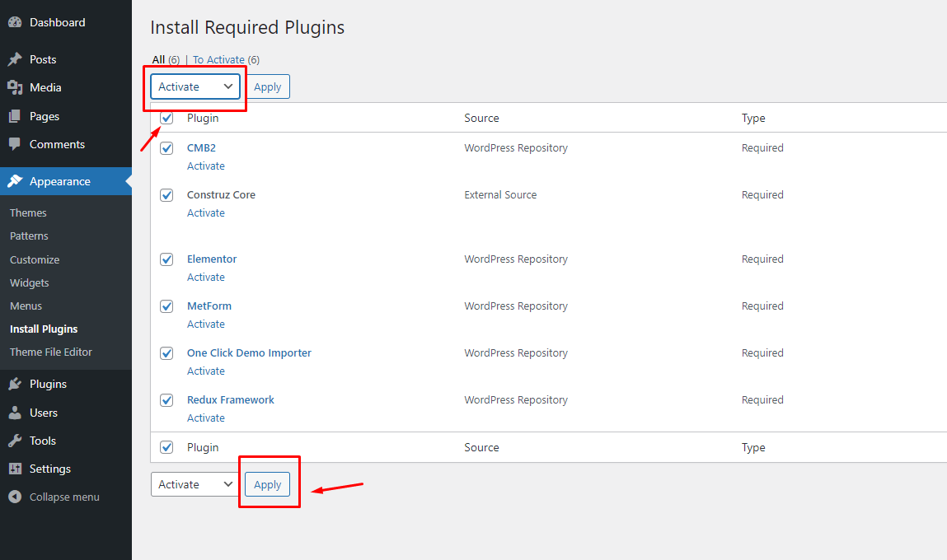
Task: Toggle the select-all checkbox in table header
Action: [166, 118]
